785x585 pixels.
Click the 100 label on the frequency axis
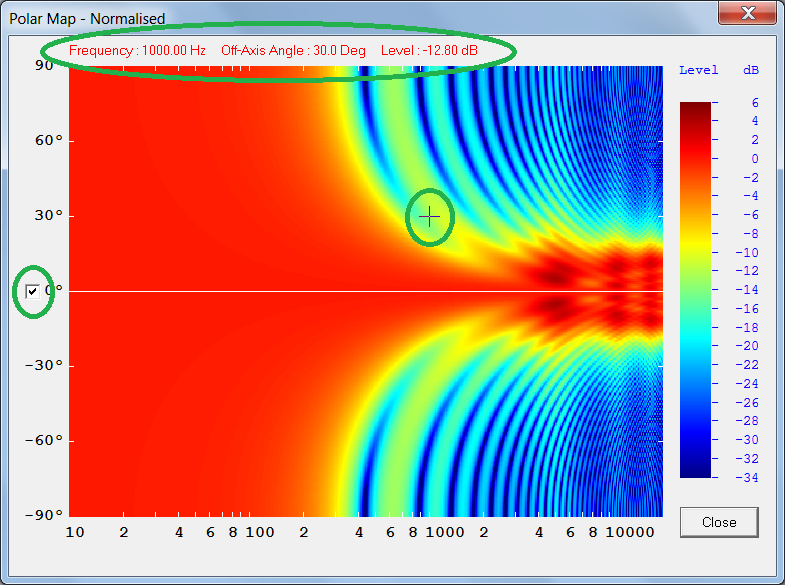pyautogui.click(x=260, y=532)
